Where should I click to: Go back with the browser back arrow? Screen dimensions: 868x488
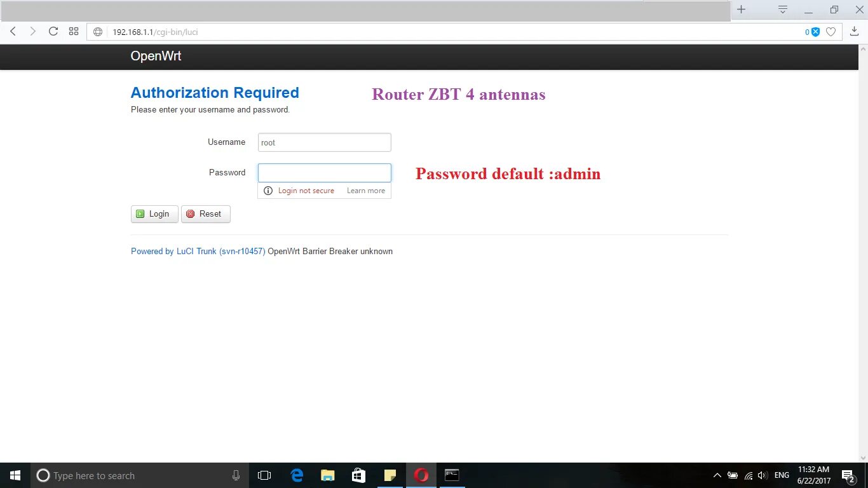(x=13, y=31)
